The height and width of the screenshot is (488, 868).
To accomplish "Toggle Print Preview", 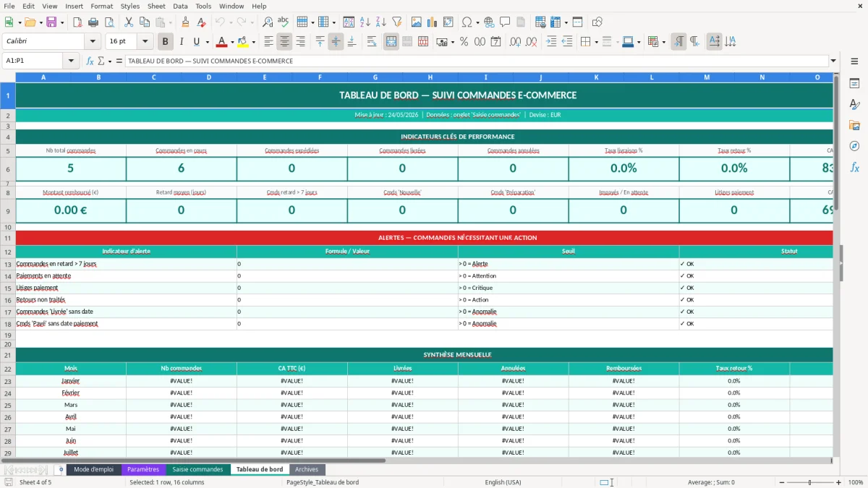I will click(108, 22).
